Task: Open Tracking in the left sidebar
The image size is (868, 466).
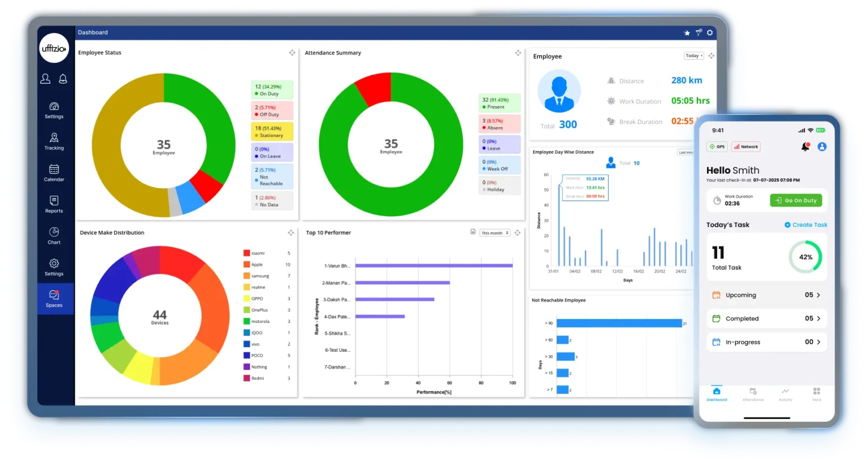Action: 54,140
